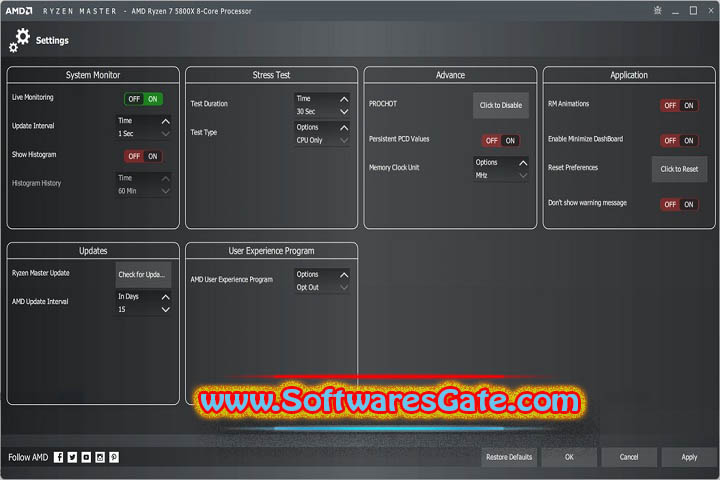The image size is (720, 480).
Task: Click Memory Clock Unit down chevron
Action: 523,175
